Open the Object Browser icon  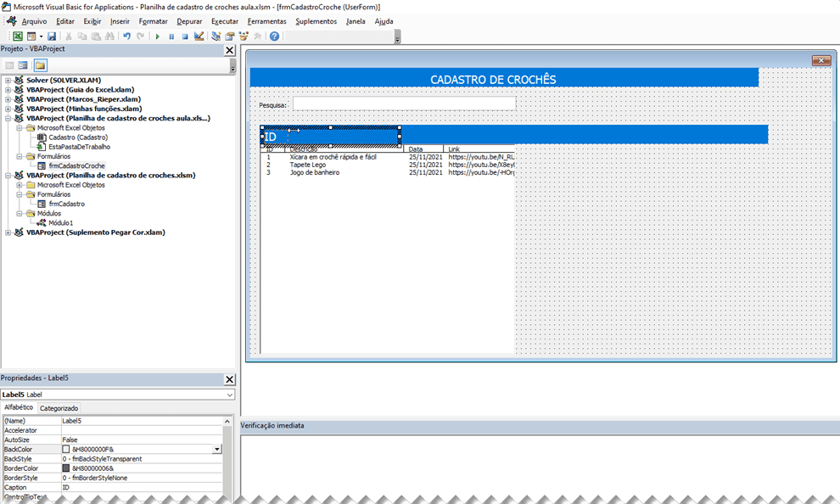[244, 36]
